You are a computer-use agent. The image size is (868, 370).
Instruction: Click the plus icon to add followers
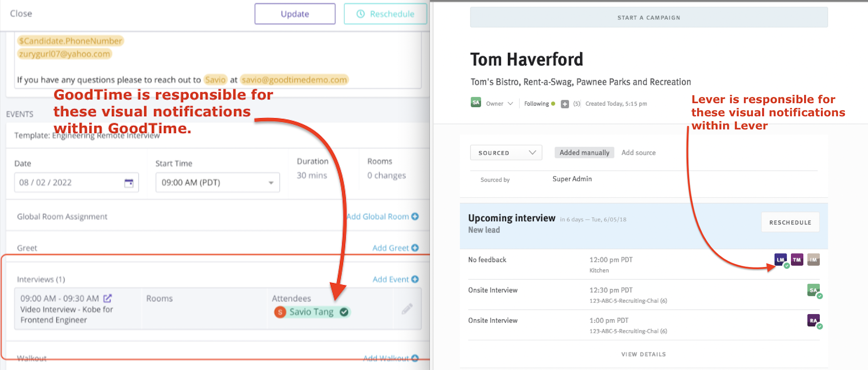point(565,104)
